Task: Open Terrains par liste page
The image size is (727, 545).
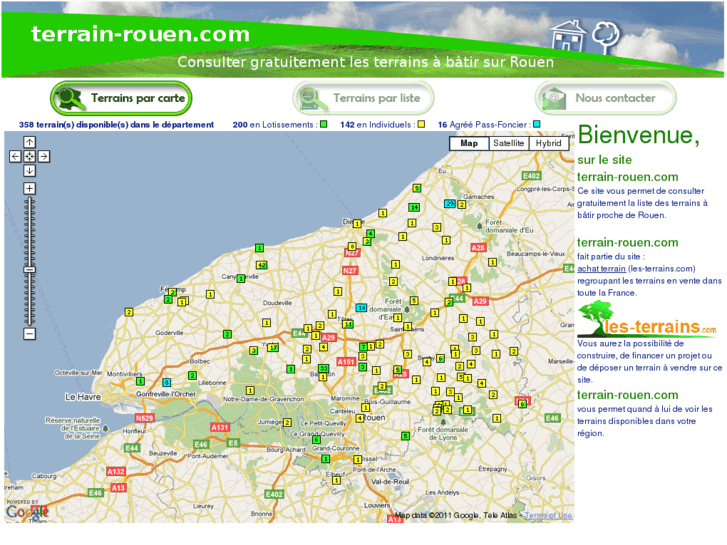Action: (x=363, y=98)
